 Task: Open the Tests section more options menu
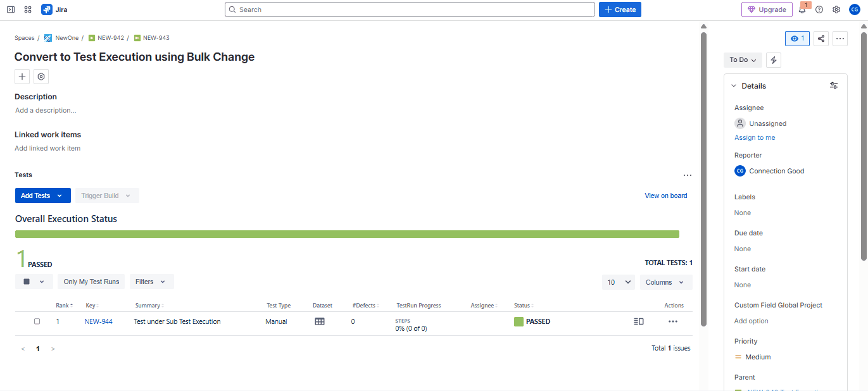(x=687, y=175)
